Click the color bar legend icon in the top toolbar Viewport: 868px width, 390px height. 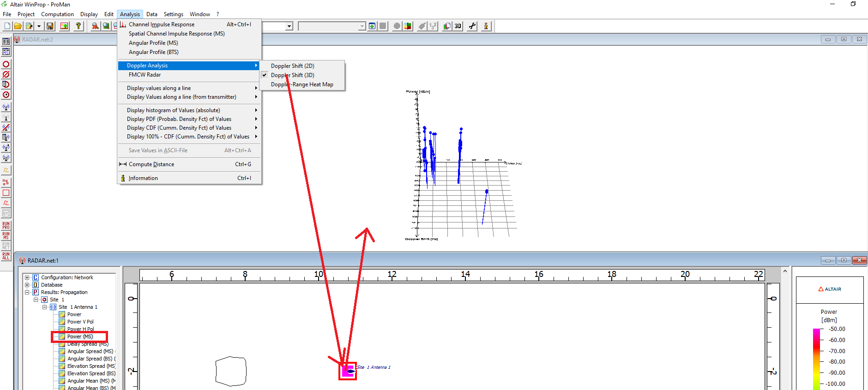408,26
